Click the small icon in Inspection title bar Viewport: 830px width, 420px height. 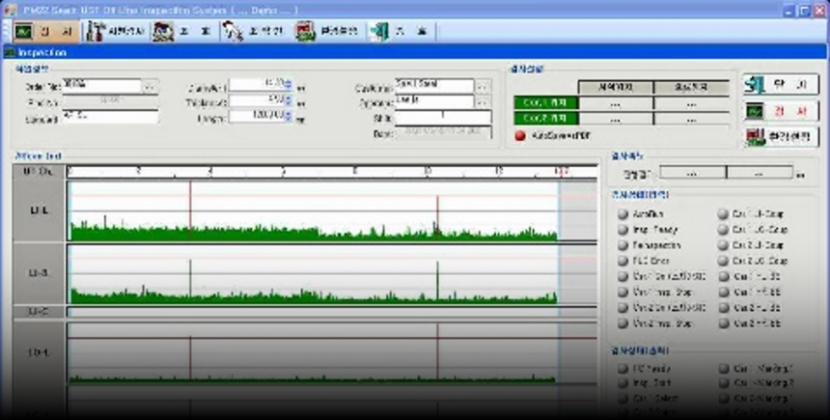[x=10, y=52]
